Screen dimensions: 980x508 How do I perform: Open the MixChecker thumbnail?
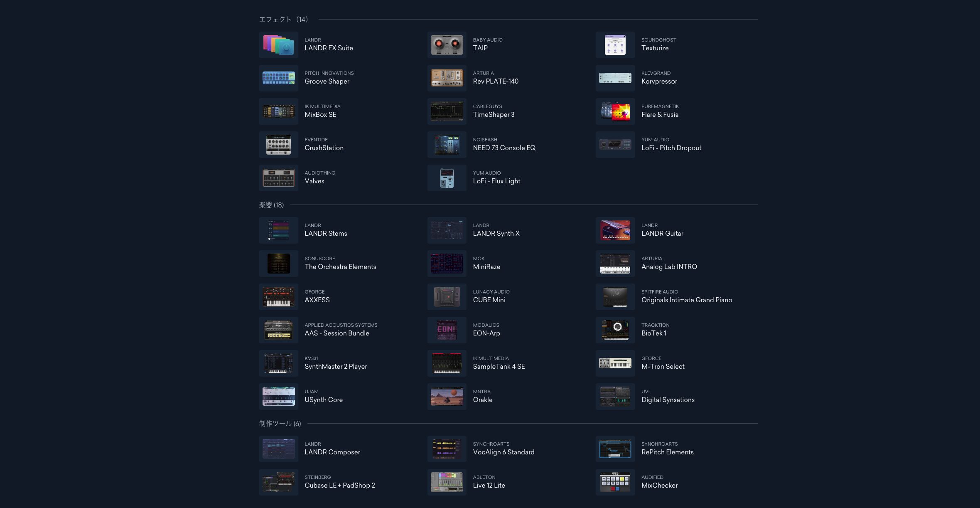(x=615, y=482)
